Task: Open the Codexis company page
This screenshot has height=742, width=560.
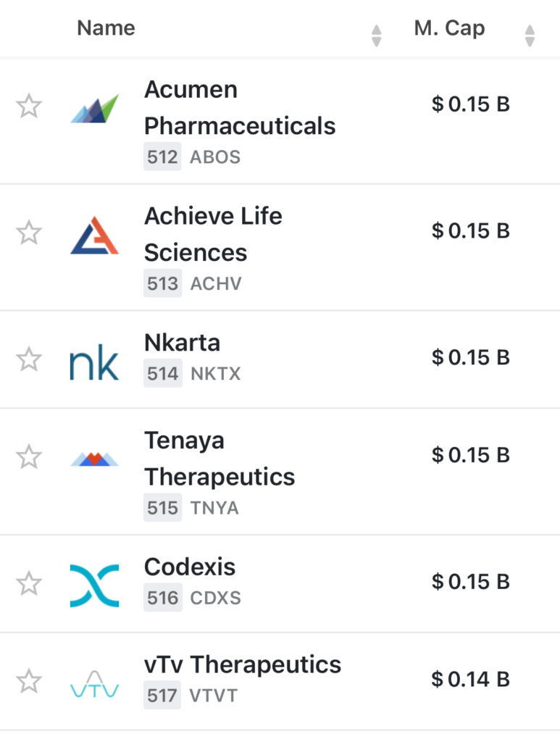Action: [190, 567]
